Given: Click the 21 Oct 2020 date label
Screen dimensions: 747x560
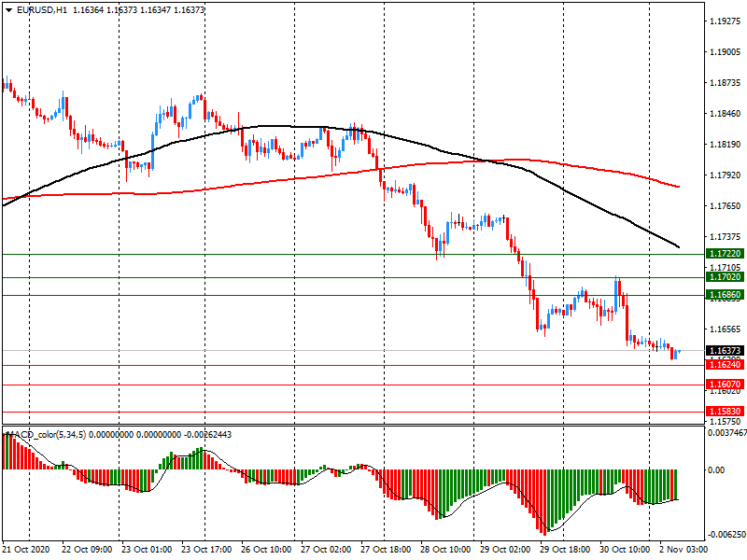Looking at the screenshot, I should click(26, 550).
